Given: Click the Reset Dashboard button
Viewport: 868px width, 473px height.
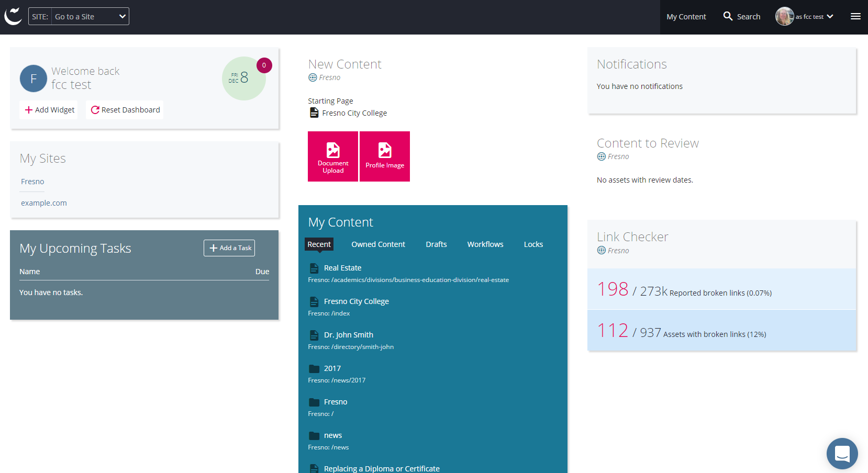Looking at the screenshot, I should pos(125,110).
